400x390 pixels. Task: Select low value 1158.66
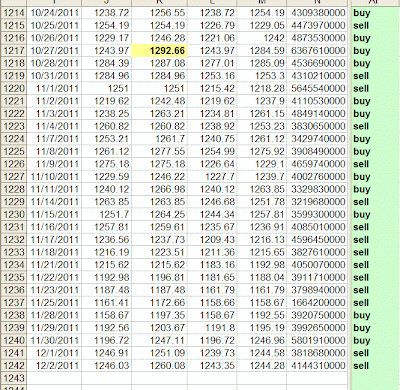(x=212, y=303)
